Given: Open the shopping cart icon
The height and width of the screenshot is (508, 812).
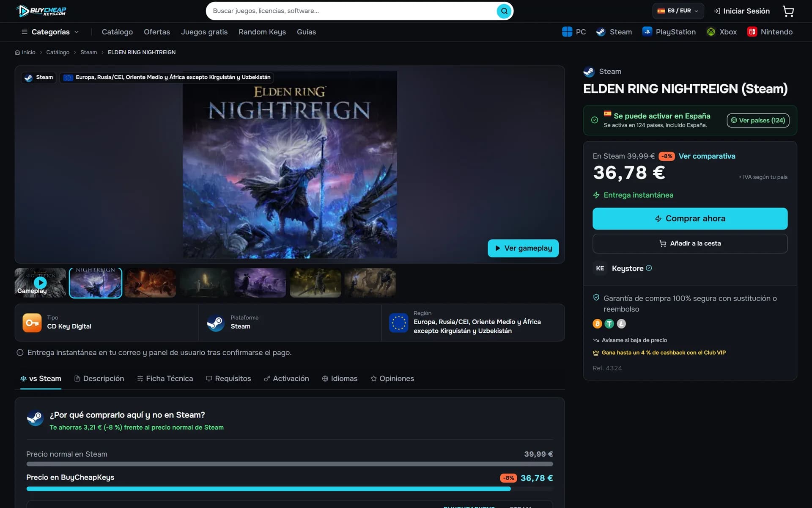Looking at the screenshot, I should (x=788, y=11).
